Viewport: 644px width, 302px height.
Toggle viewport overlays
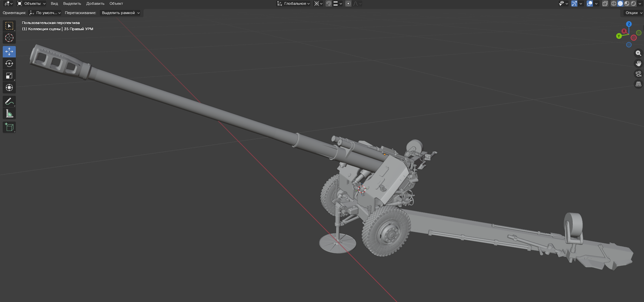point(589,4)
